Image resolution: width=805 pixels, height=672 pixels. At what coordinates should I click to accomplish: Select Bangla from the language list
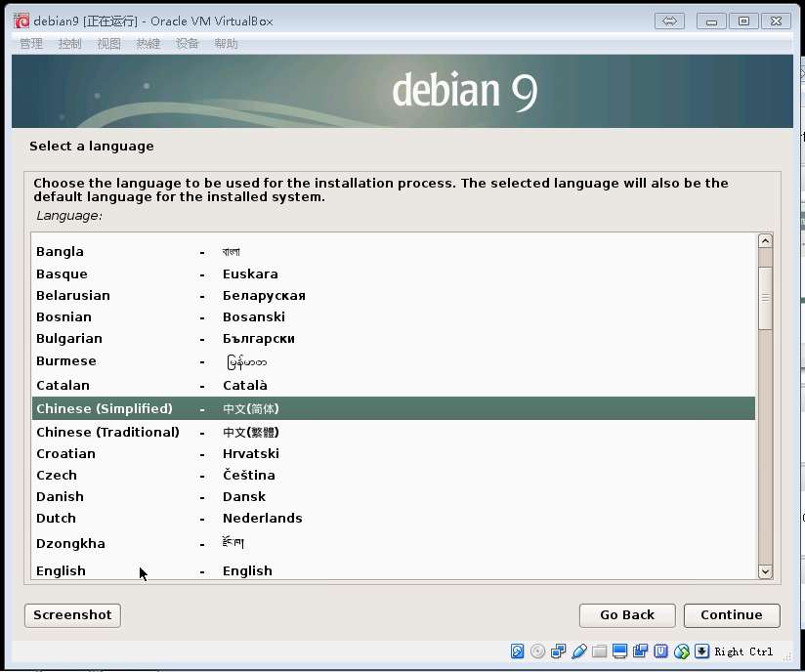point(394,252)
